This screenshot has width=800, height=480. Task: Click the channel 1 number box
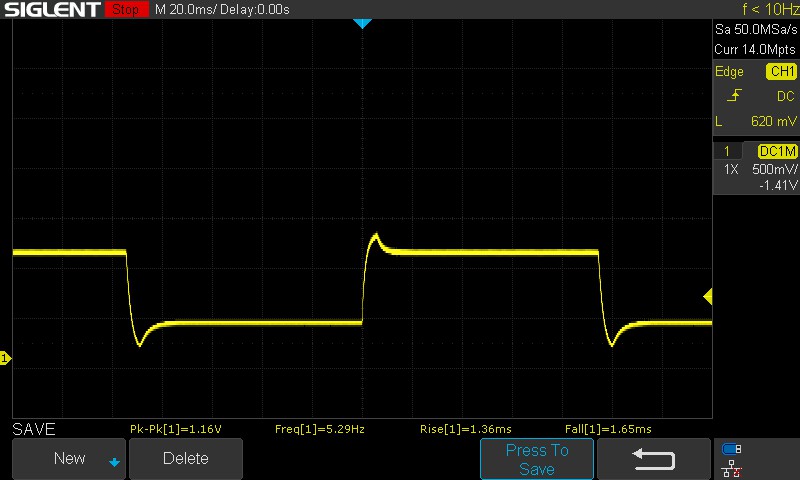tap(727, 151)
